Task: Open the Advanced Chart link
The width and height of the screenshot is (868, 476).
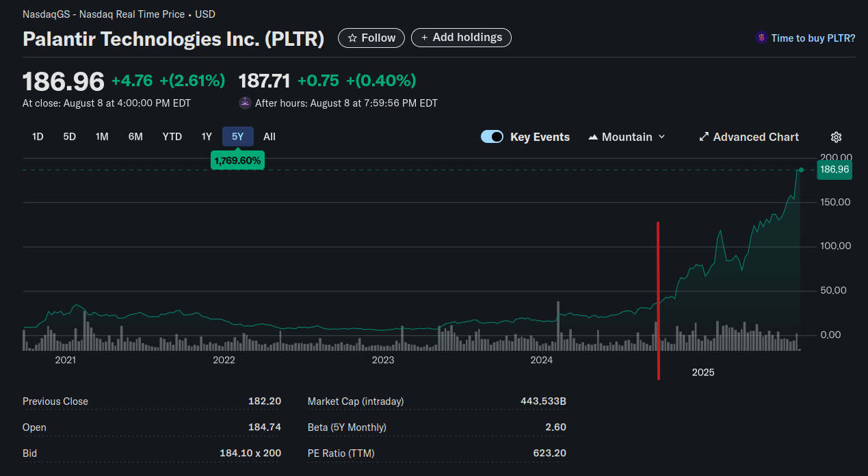Action: pyautogui.click(x=748, y=137)
